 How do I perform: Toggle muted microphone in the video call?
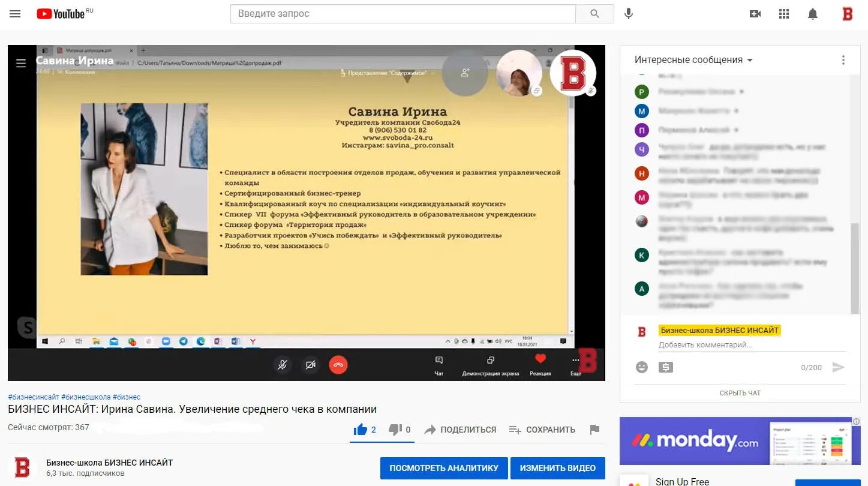pos(283,364)
